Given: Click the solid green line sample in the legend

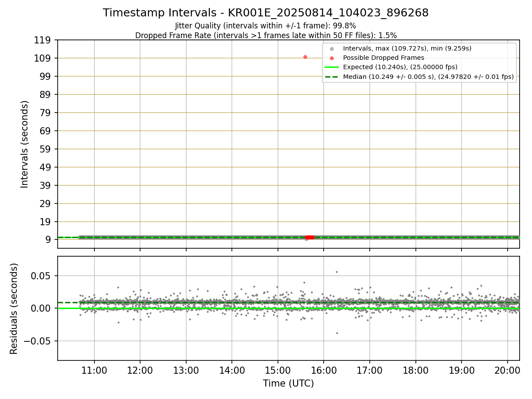Looking at the screenshot, I should coord(332,67).
